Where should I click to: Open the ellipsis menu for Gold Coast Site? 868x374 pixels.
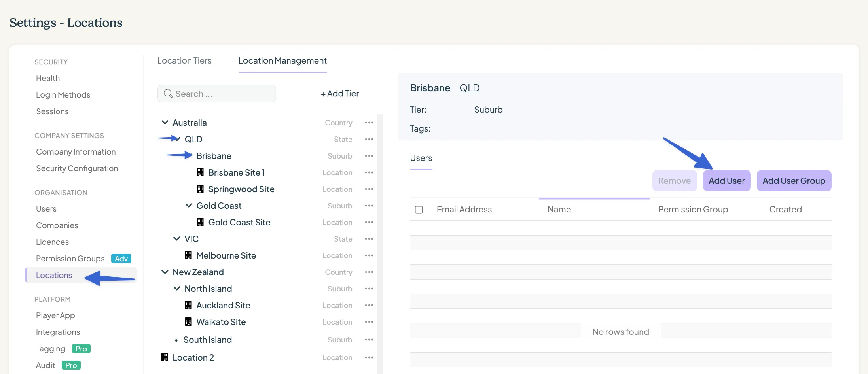click(x=369, y=222)
